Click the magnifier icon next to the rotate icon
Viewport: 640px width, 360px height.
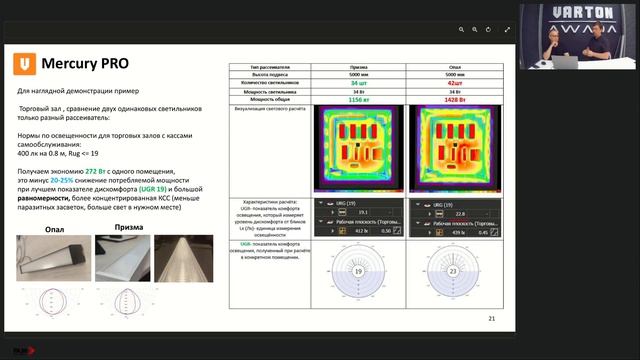coord(475,29)
